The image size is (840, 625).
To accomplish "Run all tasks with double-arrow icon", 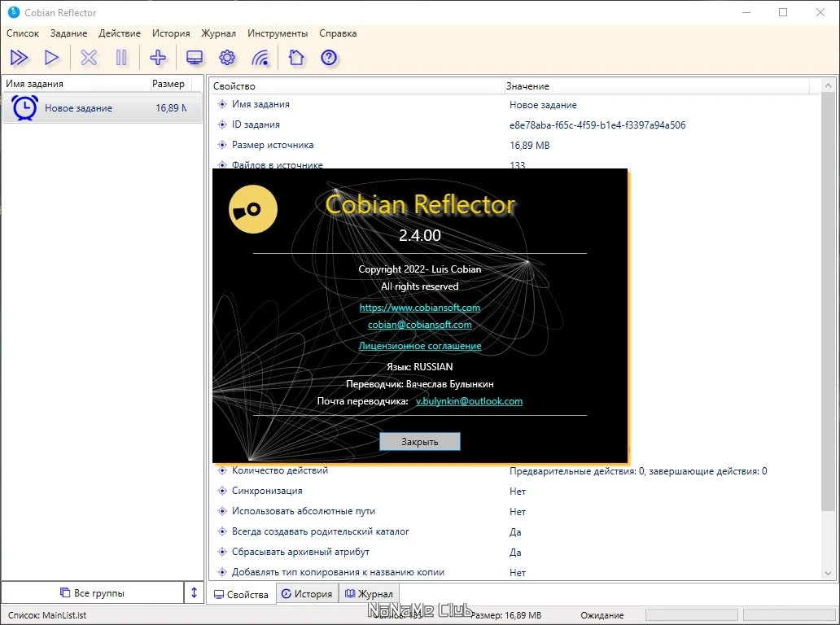I will tap(20, 57).
